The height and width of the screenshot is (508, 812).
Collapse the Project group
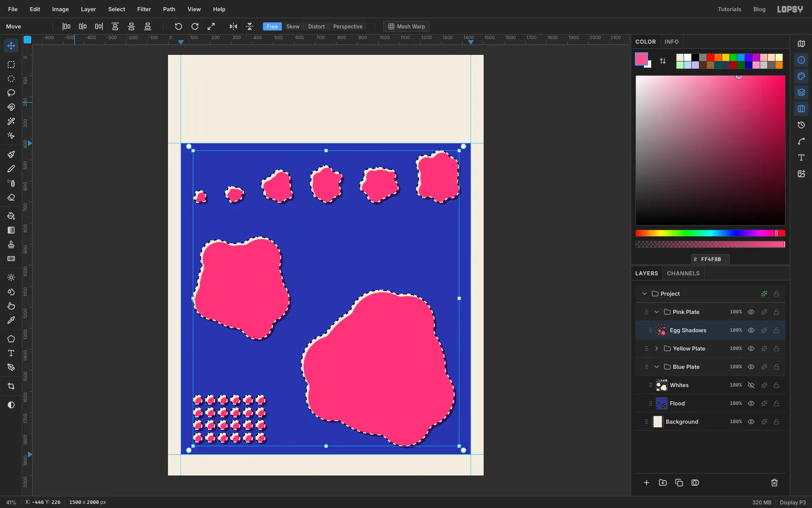pyautogui.click(x=645, y=294)
